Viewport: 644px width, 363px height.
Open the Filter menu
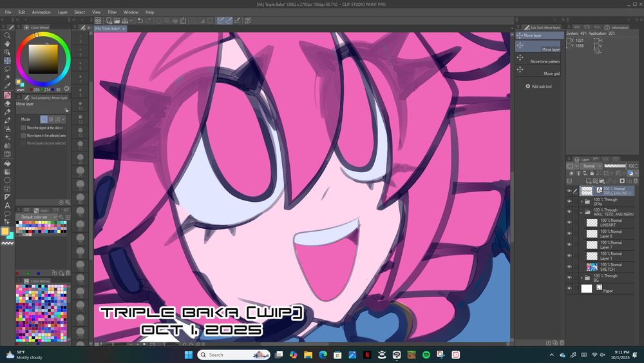click(x=112, y=12)
